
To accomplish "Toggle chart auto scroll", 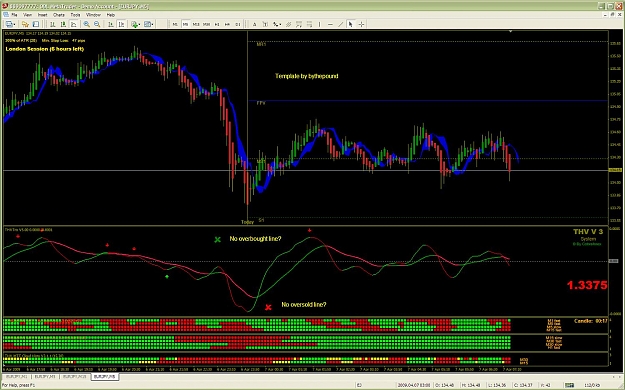I will point(110,24).
